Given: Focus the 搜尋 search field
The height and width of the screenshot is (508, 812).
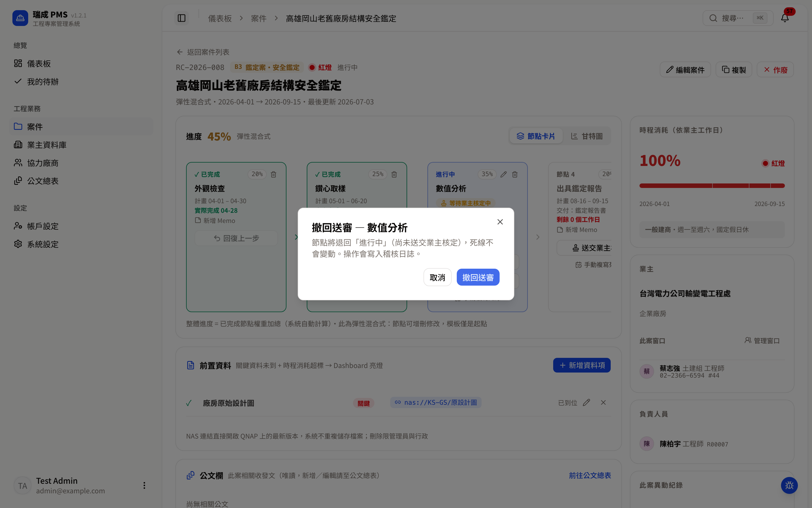Looking at the screenshot, I should tap(738, 18).
